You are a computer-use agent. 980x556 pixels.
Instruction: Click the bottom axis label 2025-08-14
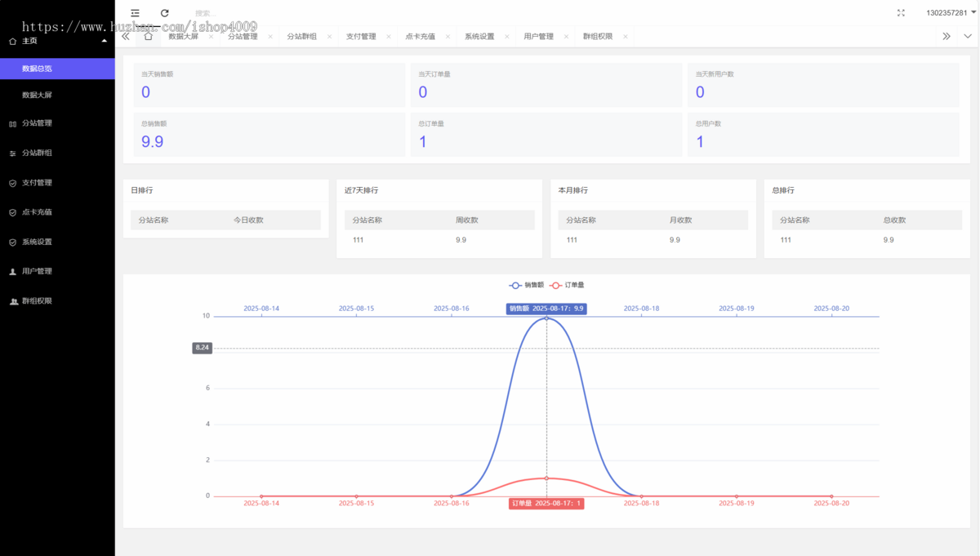(x=261, y=504)
